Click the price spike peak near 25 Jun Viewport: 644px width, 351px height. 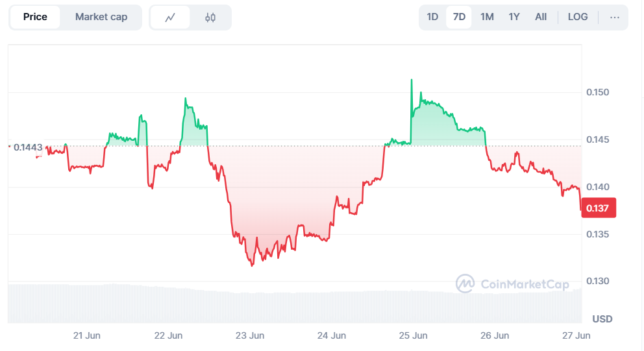pyautogui.click(x=412, y=80)
